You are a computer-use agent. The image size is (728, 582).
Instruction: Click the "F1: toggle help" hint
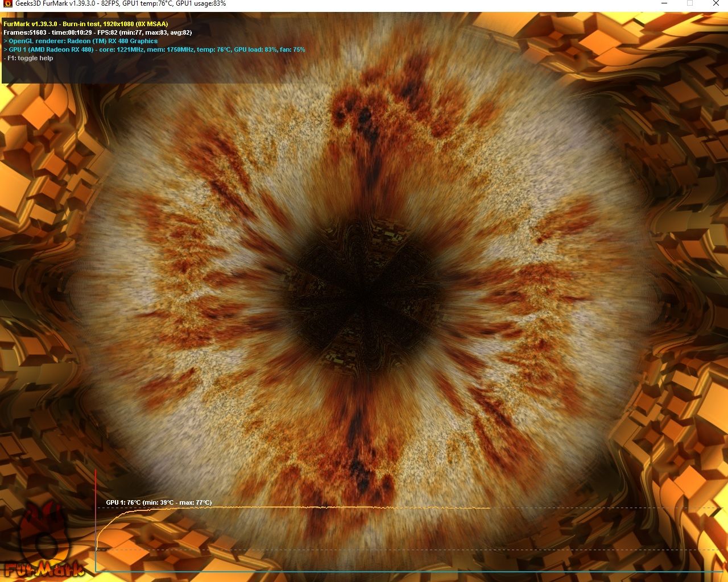[x=28, y=58]
